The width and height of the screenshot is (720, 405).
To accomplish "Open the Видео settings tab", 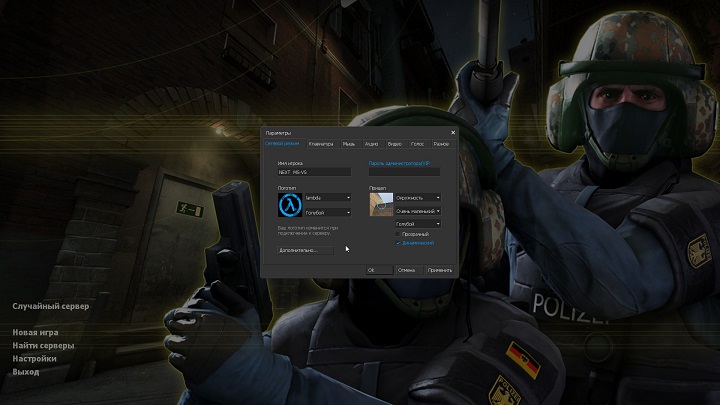I will [395, 144].
